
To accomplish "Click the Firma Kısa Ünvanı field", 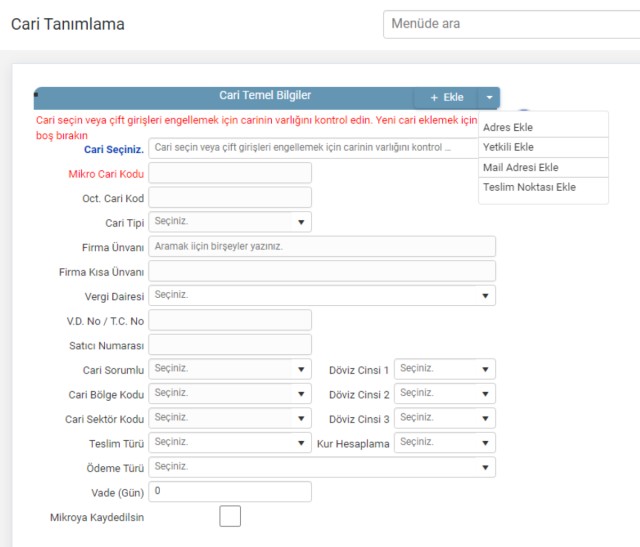I will [x=322, y=271].
